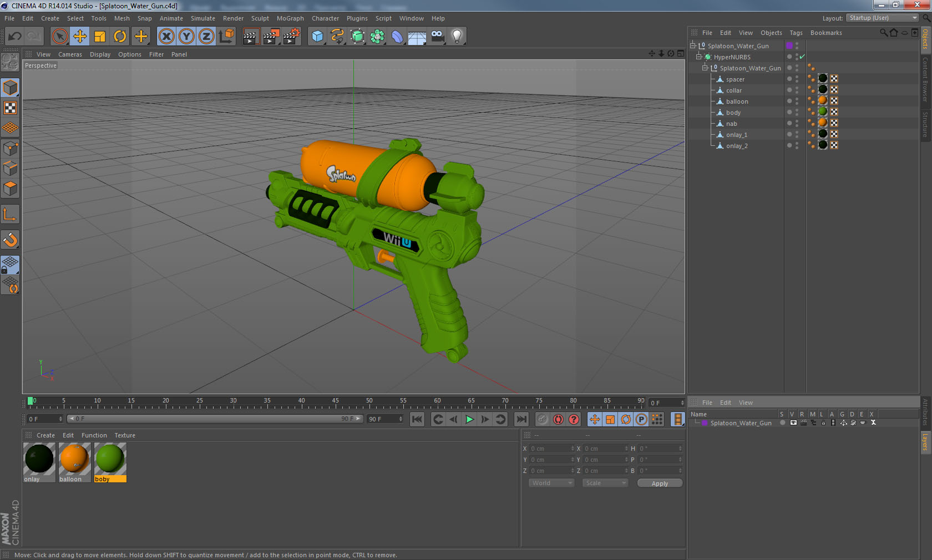
Task: Switch to Points mode
Action: (10, 149)
